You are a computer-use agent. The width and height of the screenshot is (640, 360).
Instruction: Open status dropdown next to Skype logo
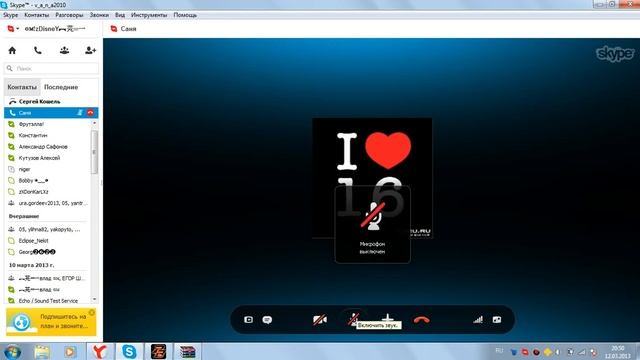[13, 29]
